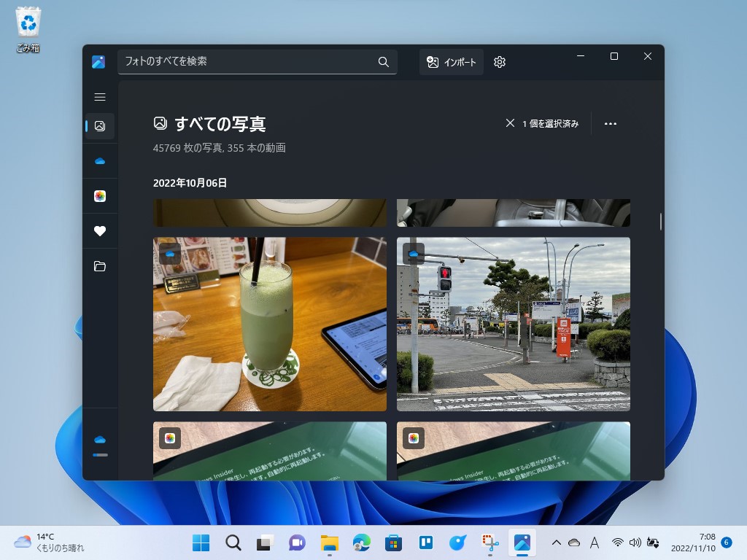Expand the navigation pane with the hamburger icon

coord(100,96)
